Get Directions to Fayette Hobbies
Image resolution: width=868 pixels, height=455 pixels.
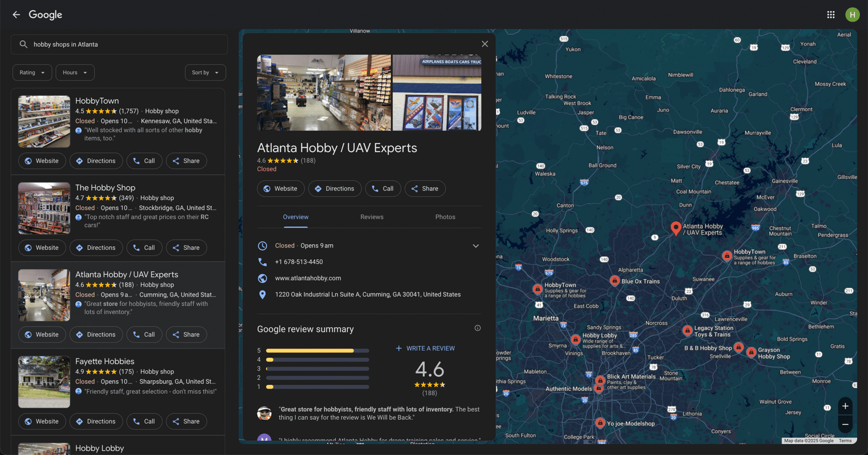[x=96, y=421]
